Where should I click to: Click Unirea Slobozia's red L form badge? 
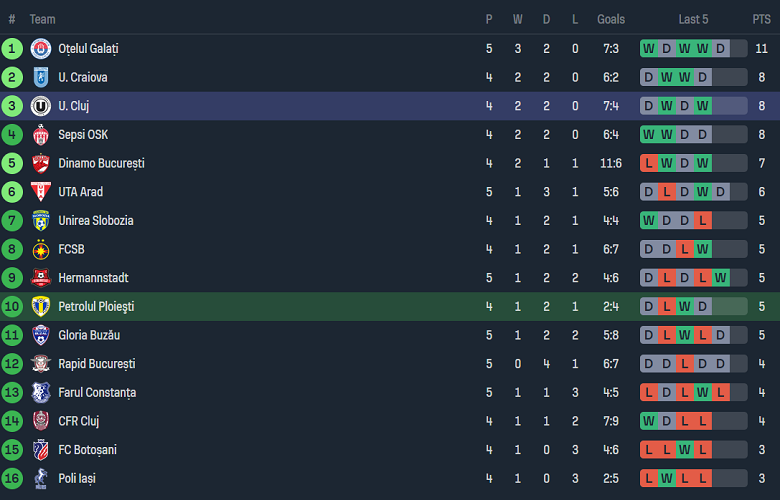coord(703,221)
